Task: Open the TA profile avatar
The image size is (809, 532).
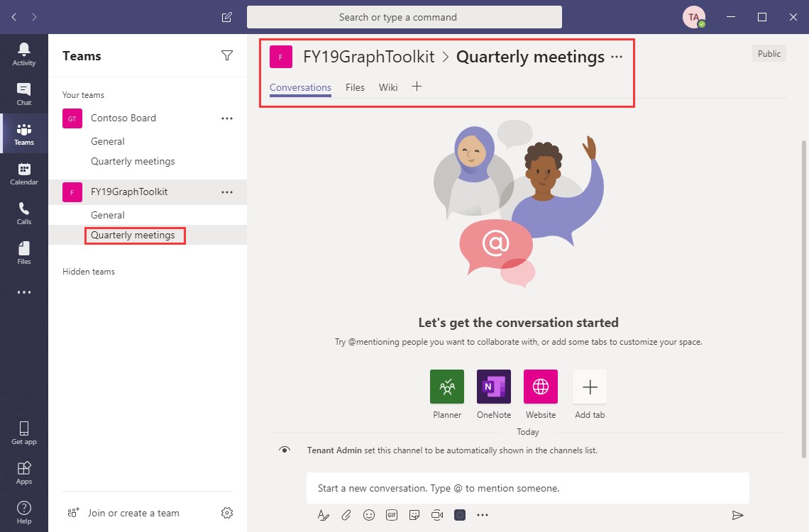Action: 694,17
